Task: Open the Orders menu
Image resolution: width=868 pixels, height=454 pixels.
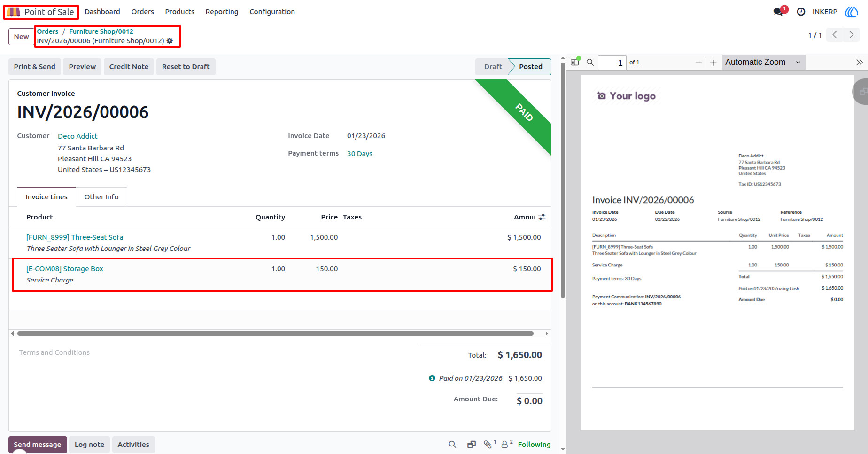Action: coord(143,12)
